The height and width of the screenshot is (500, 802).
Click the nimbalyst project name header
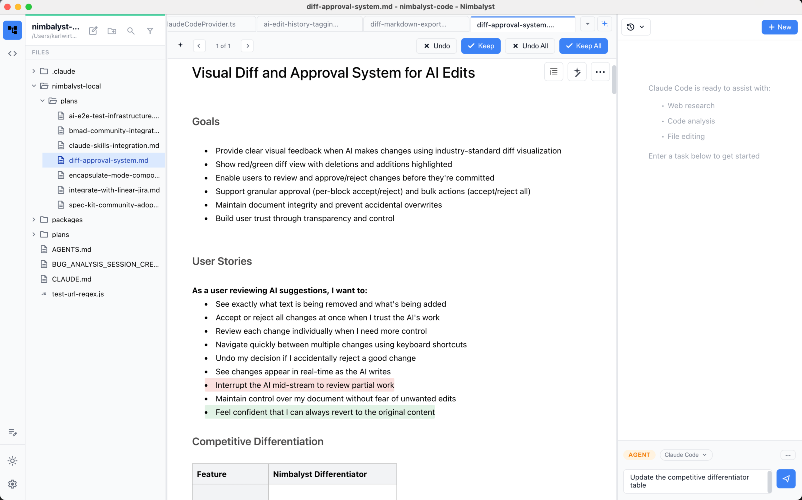(55, 27)
